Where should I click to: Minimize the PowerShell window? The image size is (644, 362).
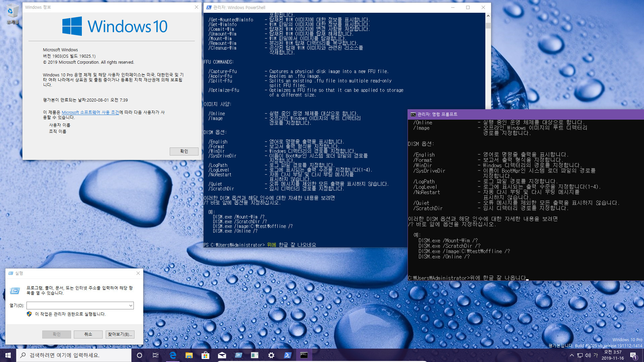[453, 7]
